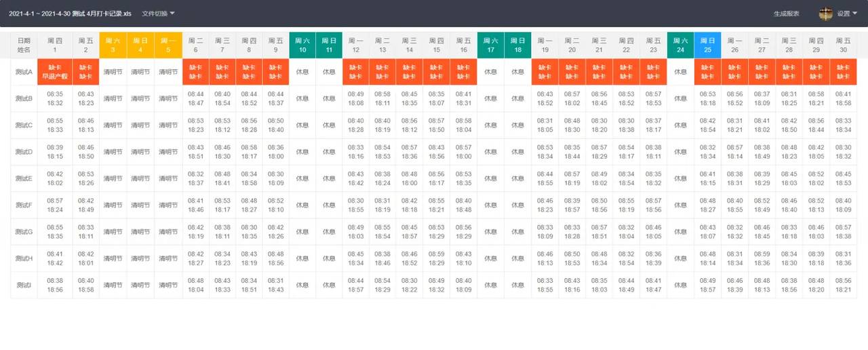The image size is (868, 350).
Task: Click the 测试A row name
Action: [x=24, y=72]
